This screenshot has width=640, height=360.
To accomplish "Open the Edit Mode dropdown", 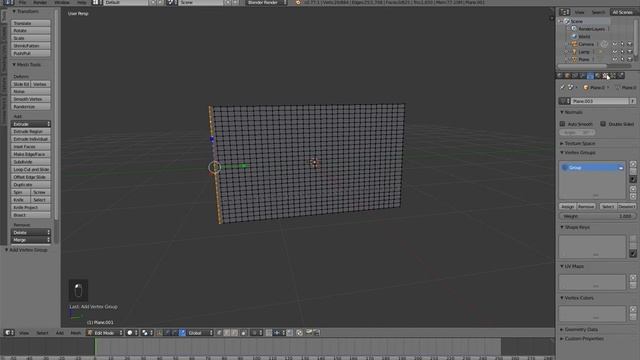I will pyautogui.click(x=104, y=333).
